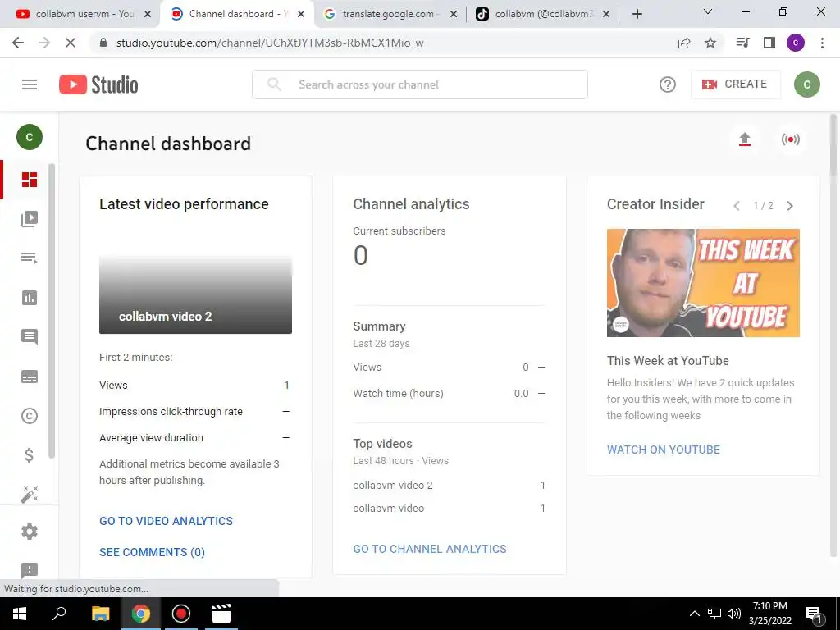Viewport: 840px width, 630px height.
Task: Close the collabvm TikTok tab
Action: [606, 15]
